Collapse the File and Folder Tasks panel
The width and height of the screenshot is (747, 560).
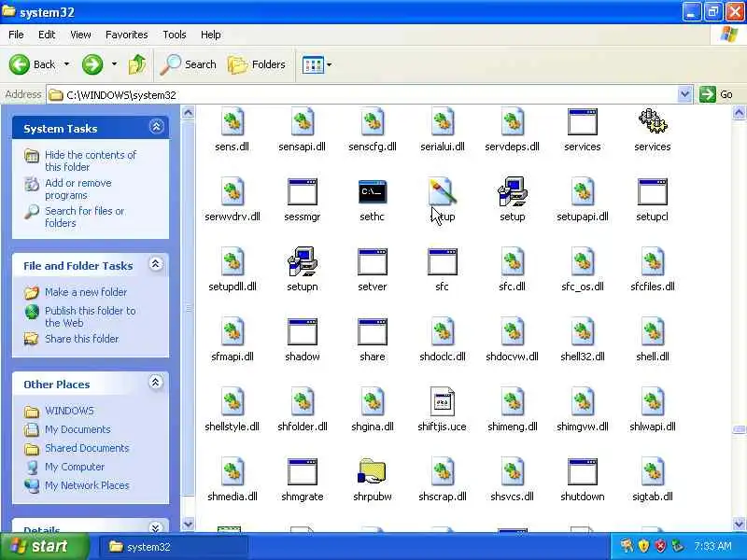[x=155, y=264]
